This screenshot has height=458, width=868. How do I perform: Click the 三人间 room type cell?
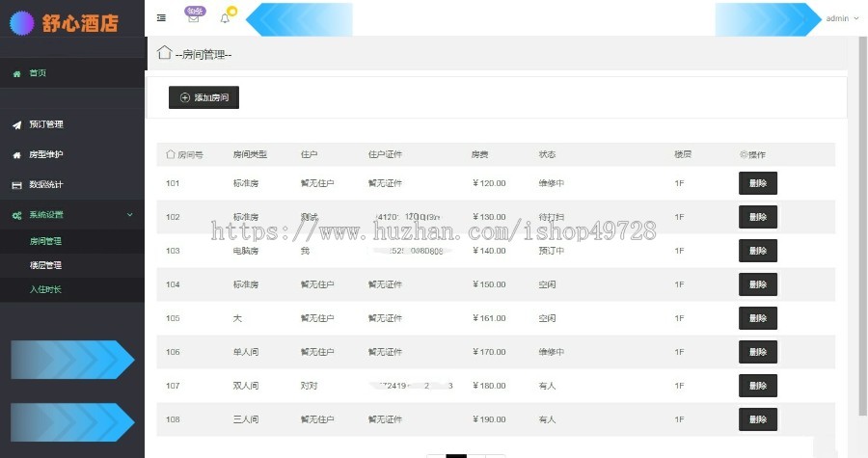tap(246, 419)
